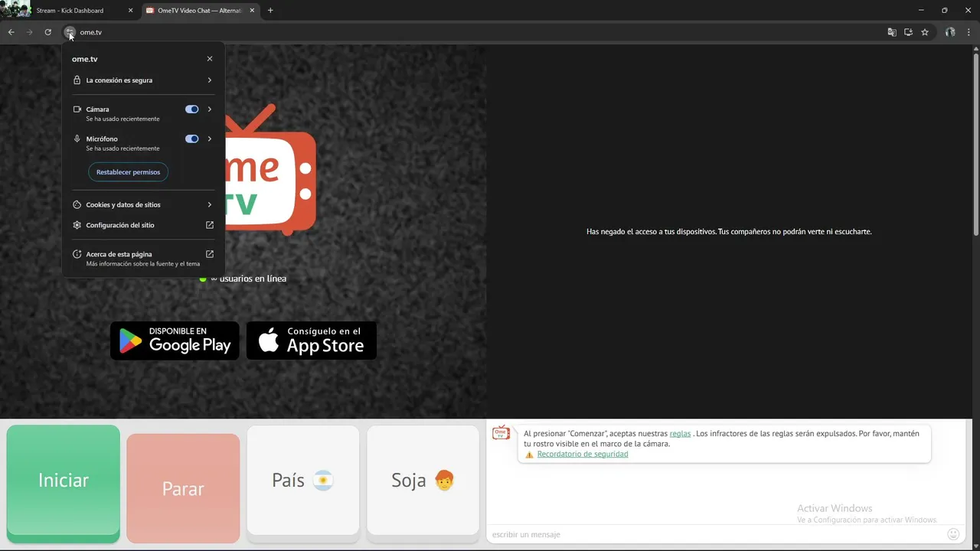Open Recordatorio de seguridad link

tap(583, 455)
